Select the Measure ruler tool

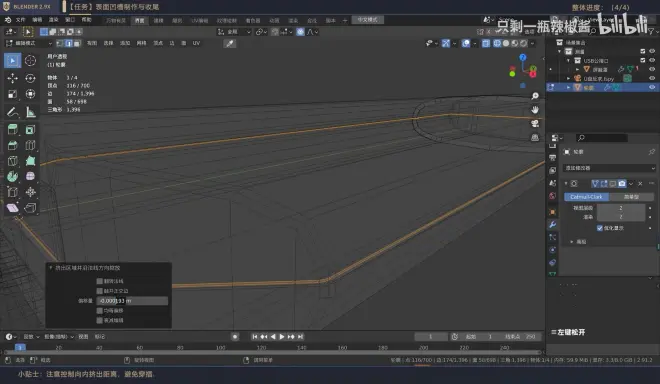(x=30, y=112)
